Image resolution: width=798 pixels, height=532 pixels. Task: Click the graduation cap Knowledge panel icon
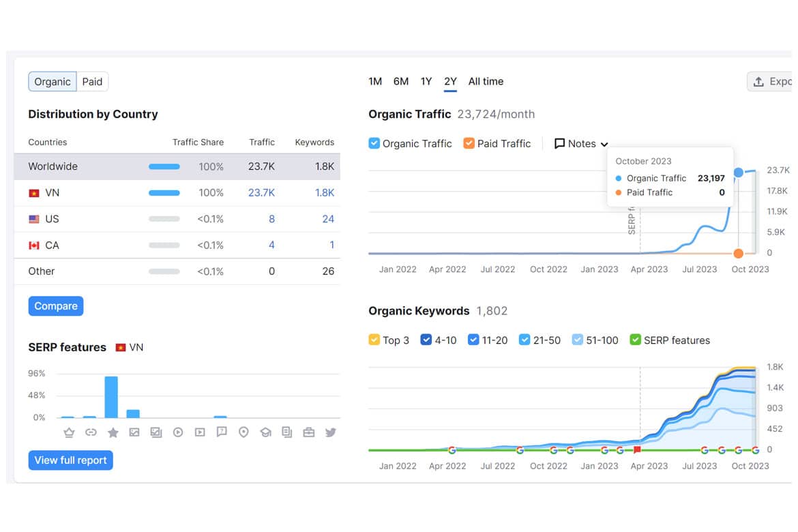(266, 432)
